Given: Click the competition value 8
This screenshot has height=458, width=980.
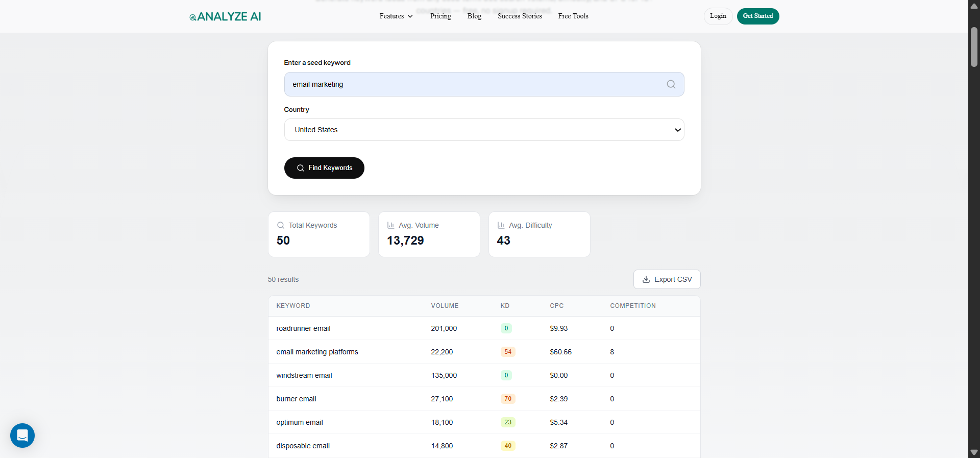Looking at the screenshot, I should [x=612, y=352].
